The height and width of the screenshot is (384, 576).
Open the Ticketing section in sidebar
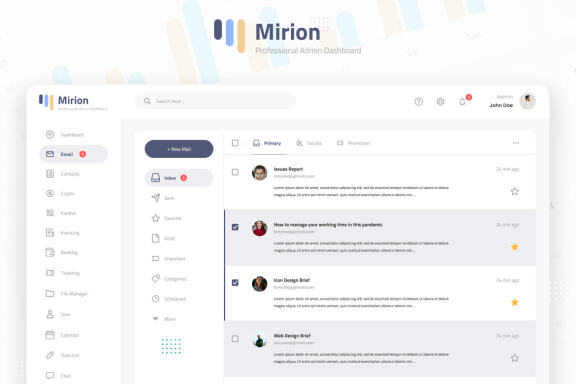point(62,273)
